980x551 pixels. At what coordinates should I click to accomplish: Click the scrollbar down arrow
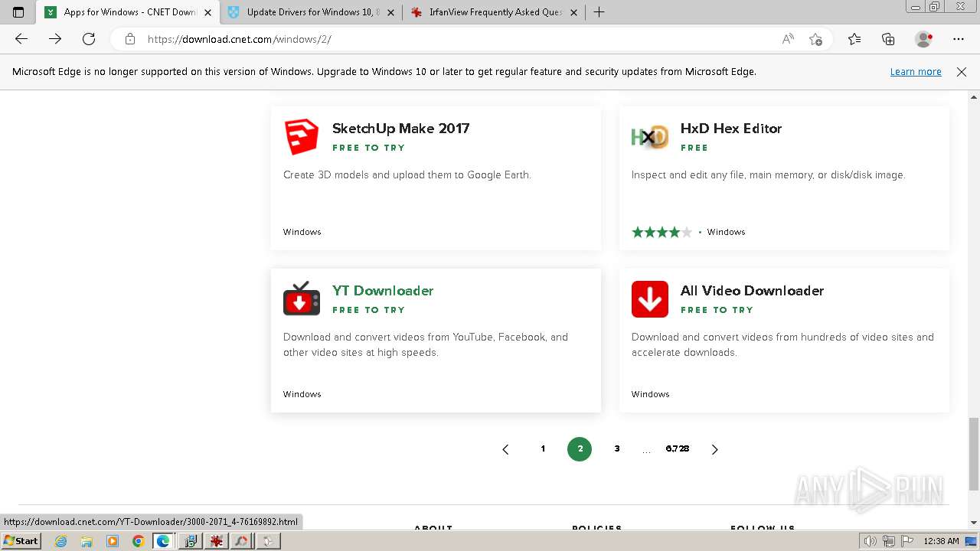974,523
